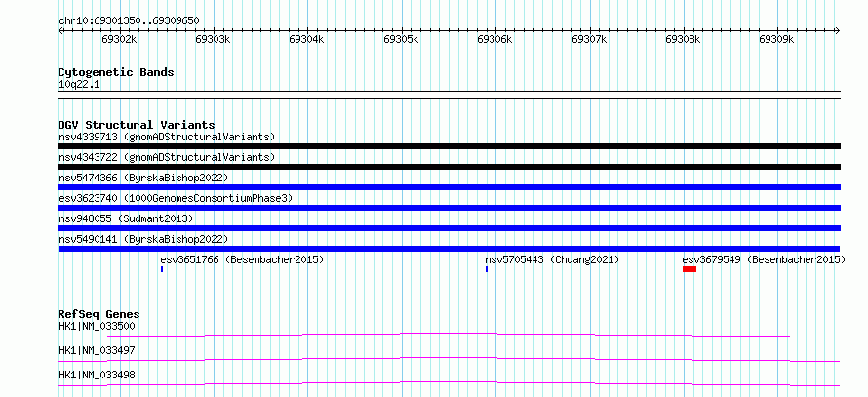Image resolution: width=868 pixels, height=397 pixels.
Task: Click the 69302k ruler tick label
Action: (120, 39)
